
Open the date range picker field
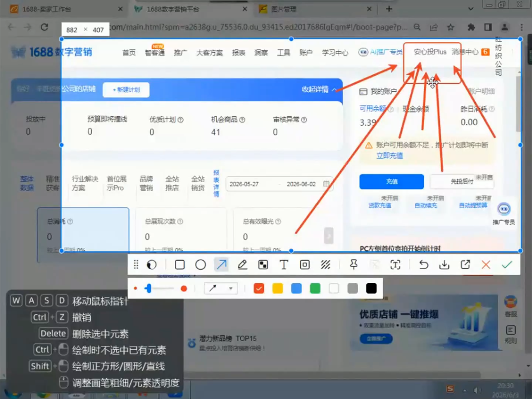[279, 184]
